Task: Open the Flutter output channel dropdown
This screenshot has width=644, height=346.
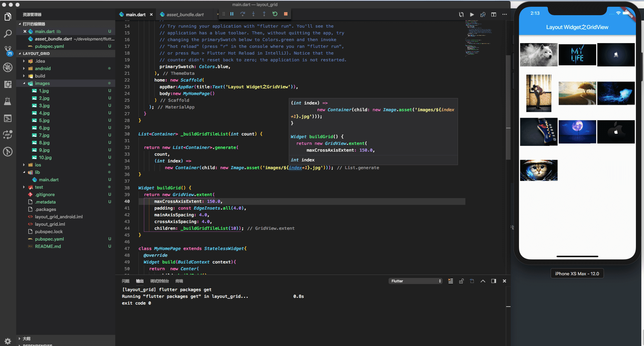Action: click(416, 281)
